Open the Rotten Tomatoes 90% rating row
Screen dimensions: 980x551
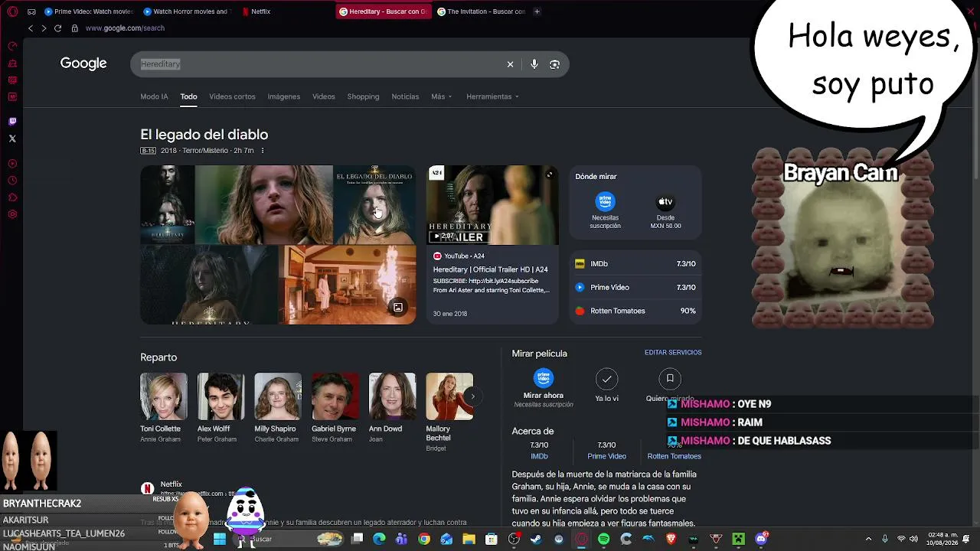click(635, 311)
